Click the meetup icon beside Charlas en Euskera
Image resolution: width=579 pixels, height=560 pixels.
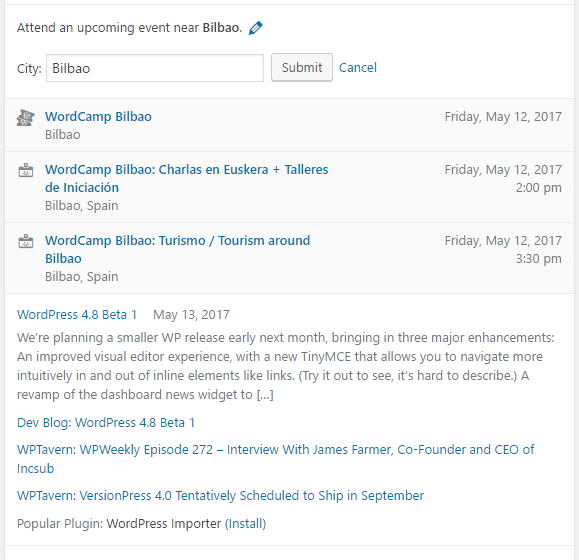25,170
